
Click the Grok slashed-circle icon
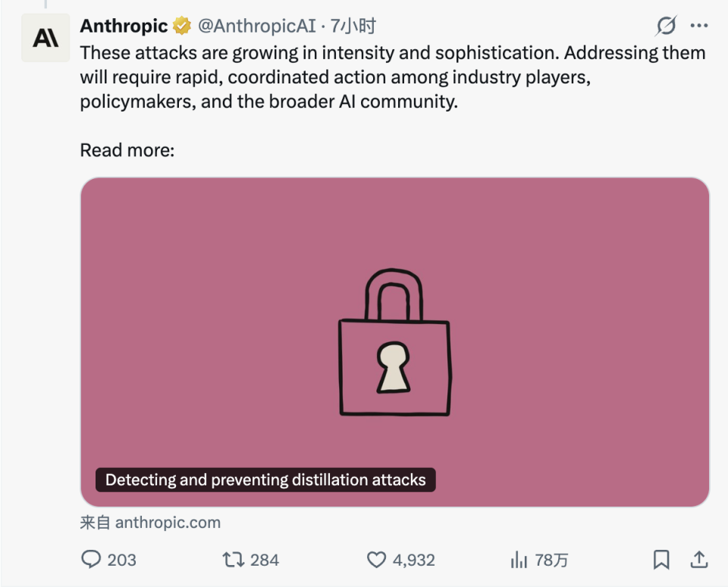pyautogui.click(x=665, y=27)
